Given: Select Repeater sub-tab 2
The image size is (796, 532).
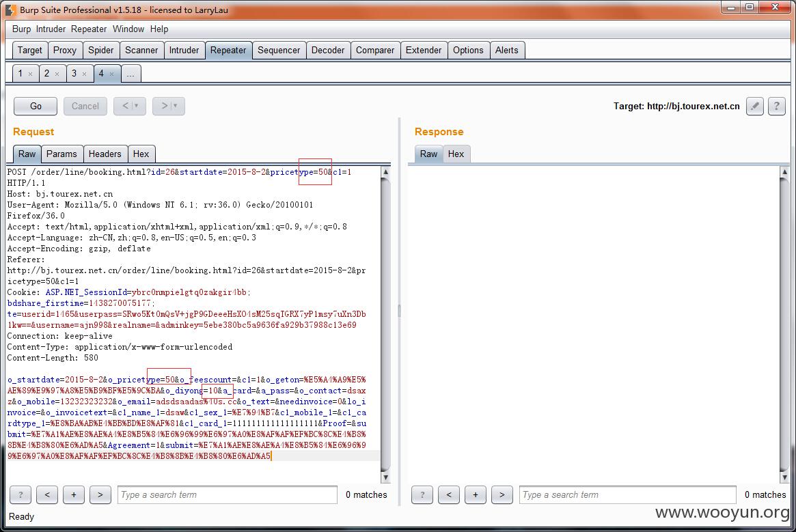Looking at the screenshot, I should click(46, 74).
